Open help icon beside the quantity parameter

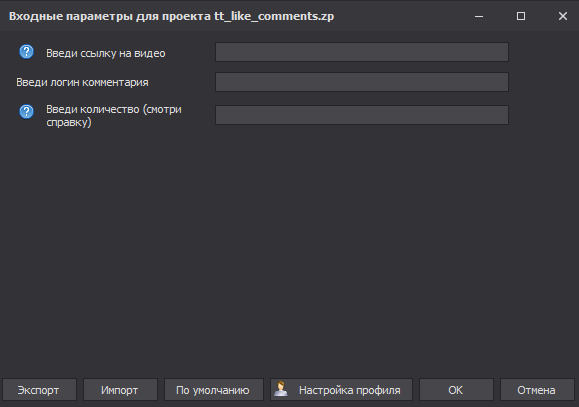pyautogui.click(x=26, y=111)
